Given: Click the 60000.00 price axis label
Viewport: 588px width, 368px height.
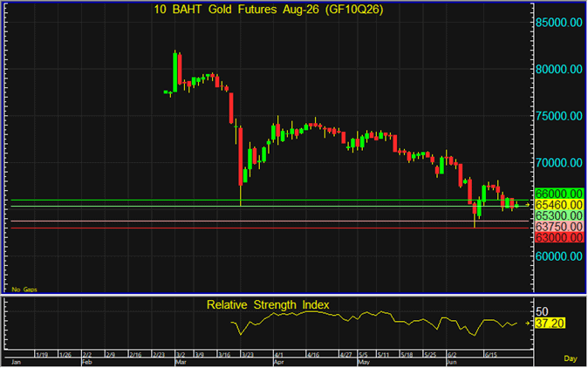Looking at the screenshot, I should pyautogui.click(x=558, y=256).
